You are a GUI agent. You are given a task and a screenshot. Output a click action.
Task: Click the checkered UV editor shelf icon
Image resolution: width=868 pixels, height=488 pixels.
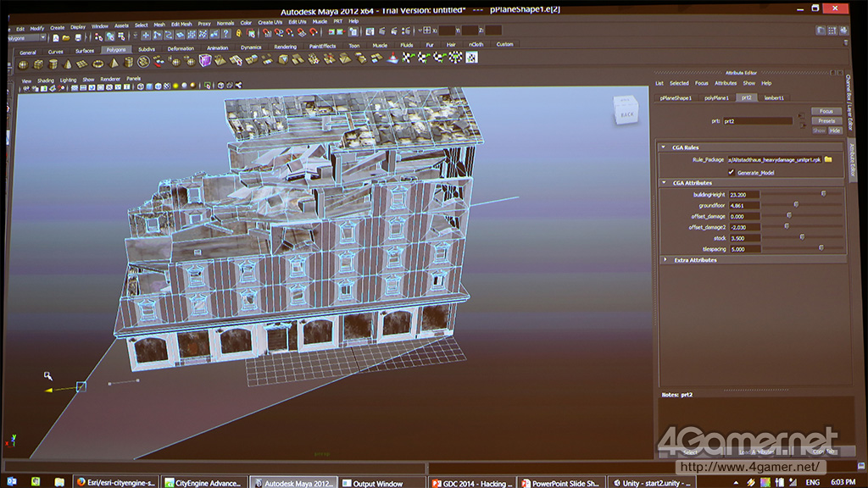[x=471, y=58]
